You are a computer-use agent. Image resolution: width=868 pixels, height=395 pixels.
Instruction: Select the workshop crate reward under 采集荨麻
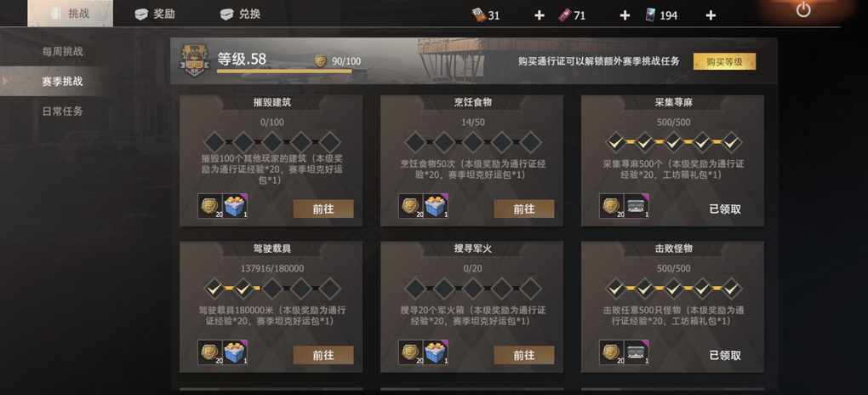point(637,205)
